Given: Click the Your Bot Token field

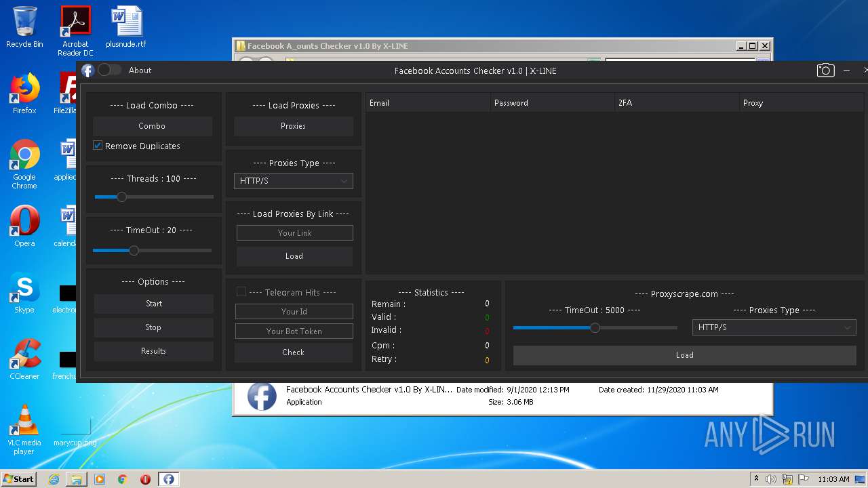Looking at the screenshot, I should [x=294, y=331].
